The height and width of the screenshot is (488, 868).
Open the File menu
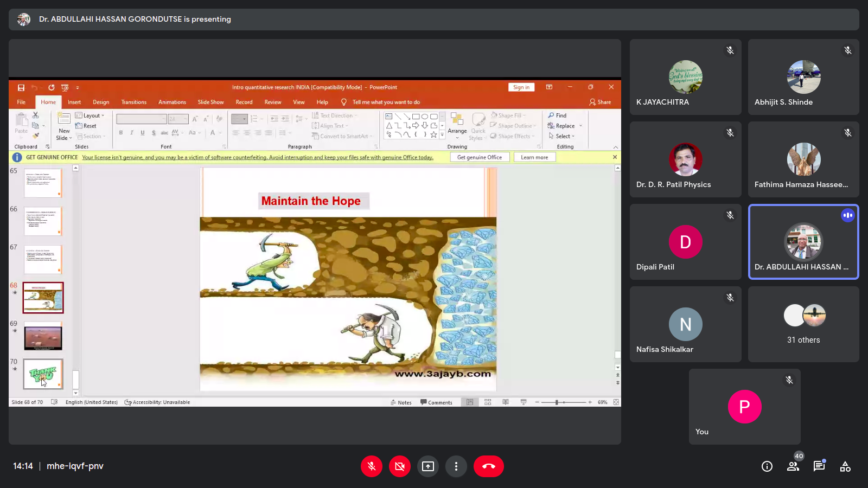click(x=21, y=102)
